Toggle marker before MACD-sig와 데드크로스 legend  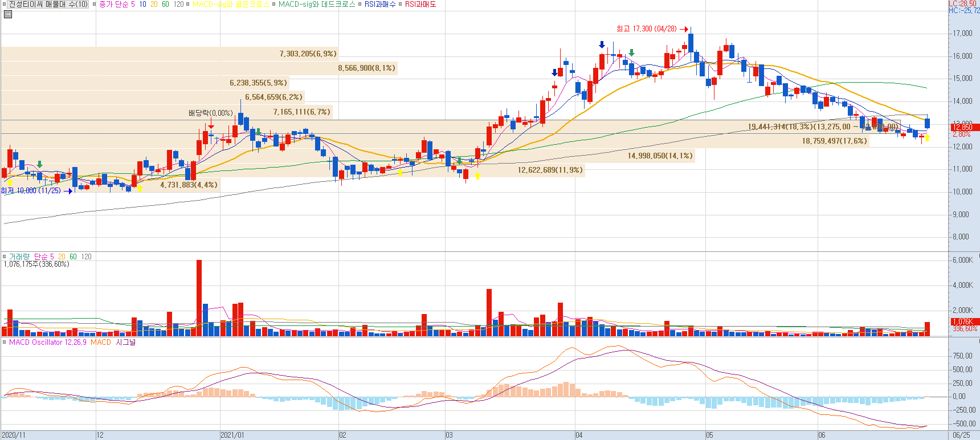pyautogui.click(x=274, y=4)
